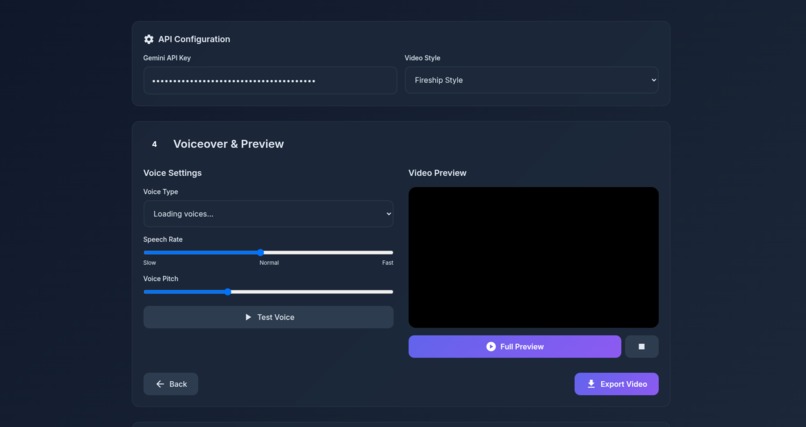Image resolution: width=806 pixels, height=427 pixels.
Task: Click the gear icon beside API Configuration
Action: point(149,39)
